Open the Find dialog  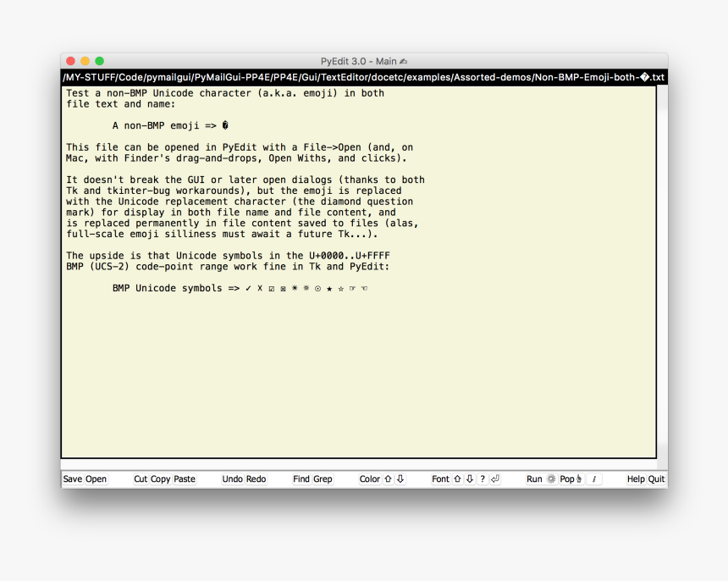301,479
